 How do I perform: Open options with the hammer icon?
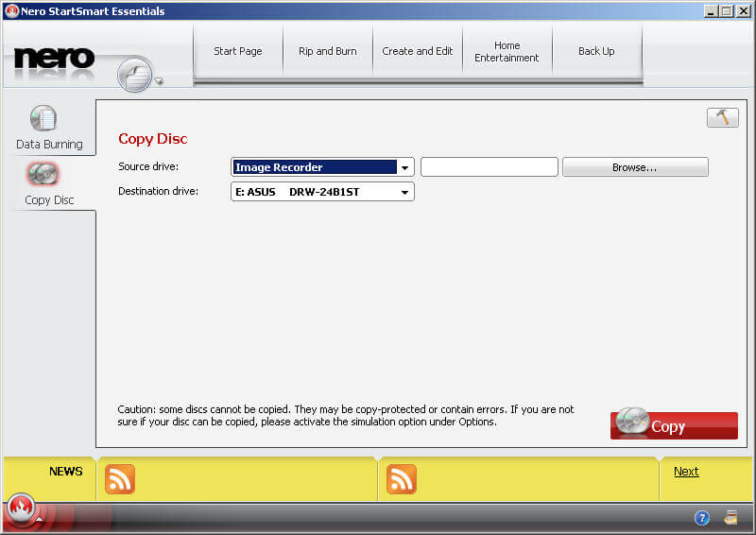722,117
